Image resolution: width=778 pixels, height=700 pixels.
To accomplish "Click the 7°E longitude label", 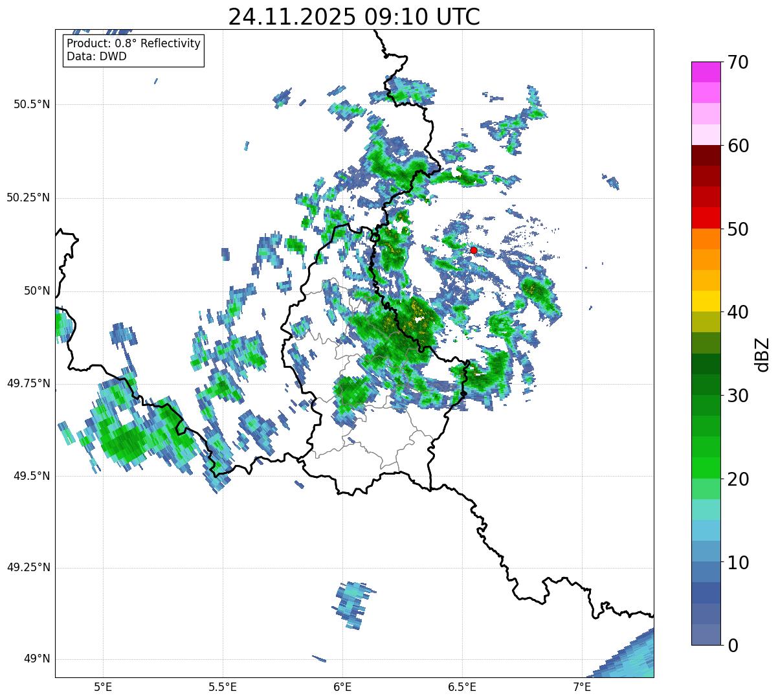I will (583, 687).
